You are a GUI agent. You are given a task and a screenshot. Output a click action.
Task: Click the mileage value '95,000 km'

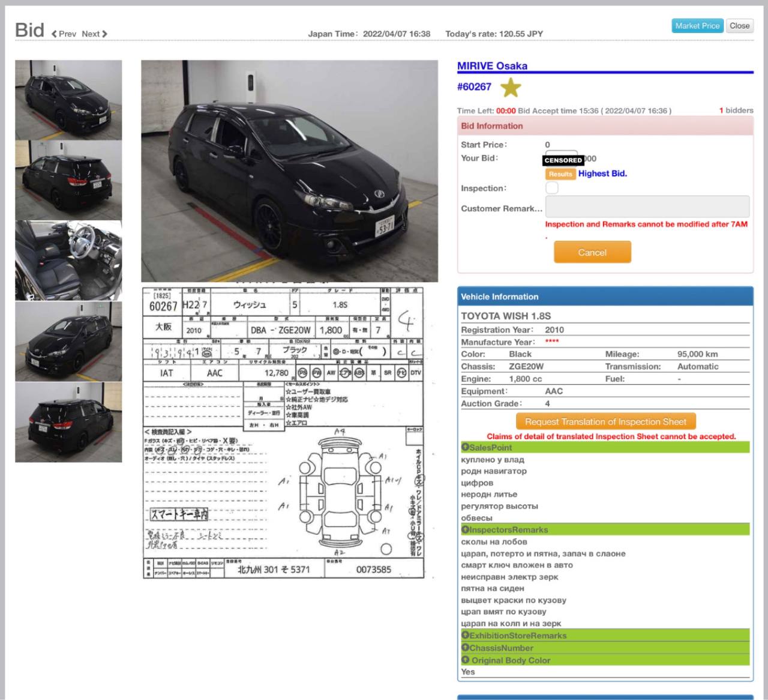tap(698, 354)
